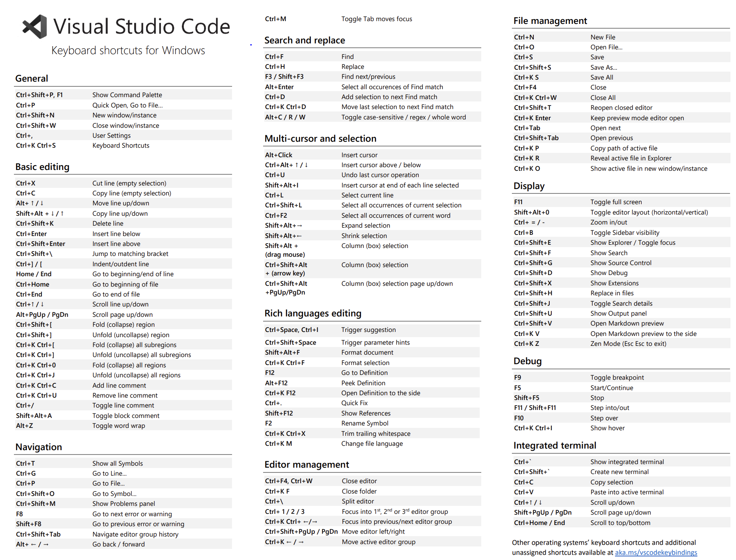The width and height of the screenshot is (736, 560).
Task: Click 'Format document' description
Action: [367, 352]
